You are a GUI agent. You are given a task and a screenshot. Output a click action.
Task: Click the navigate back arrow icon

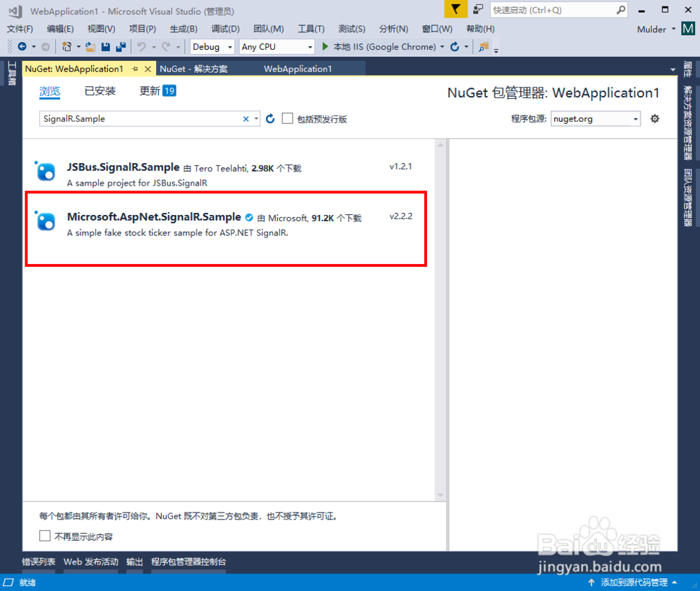[x=23, y=46]
